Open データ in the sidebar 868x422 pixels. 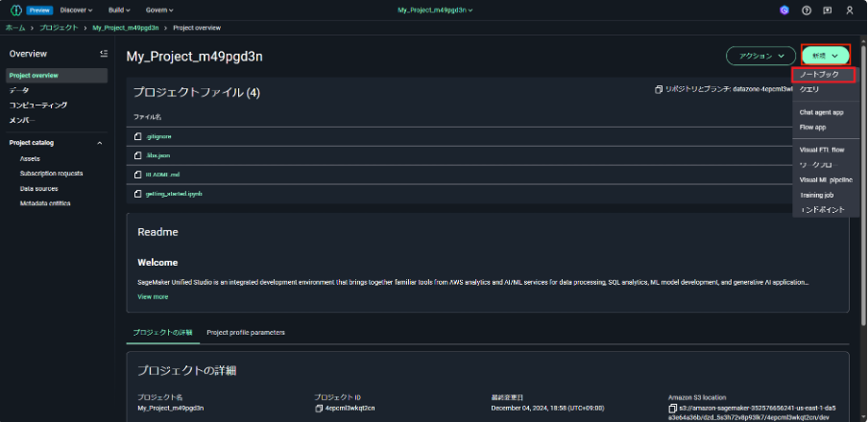[19, 90]
